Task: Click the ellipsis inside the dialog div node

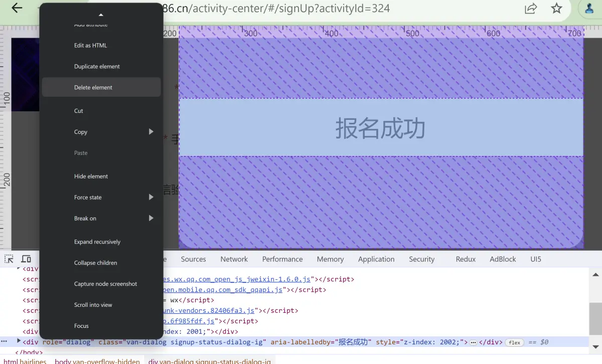Action: (473, 342)
